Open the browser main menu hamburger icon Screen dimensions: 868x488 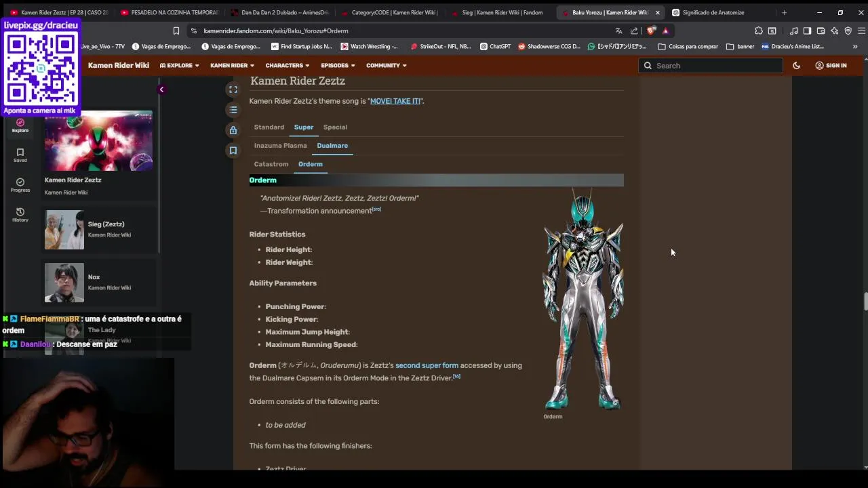(x=862, y=31)
